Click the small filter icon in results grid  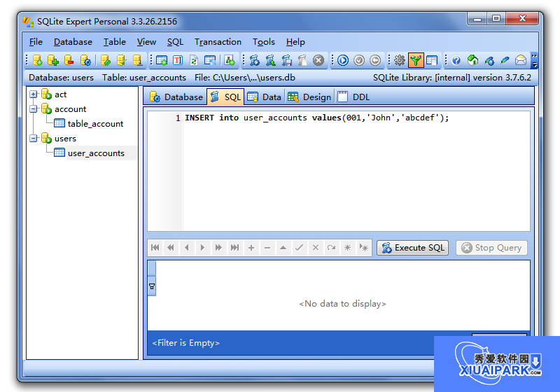[x=152, y=286]
